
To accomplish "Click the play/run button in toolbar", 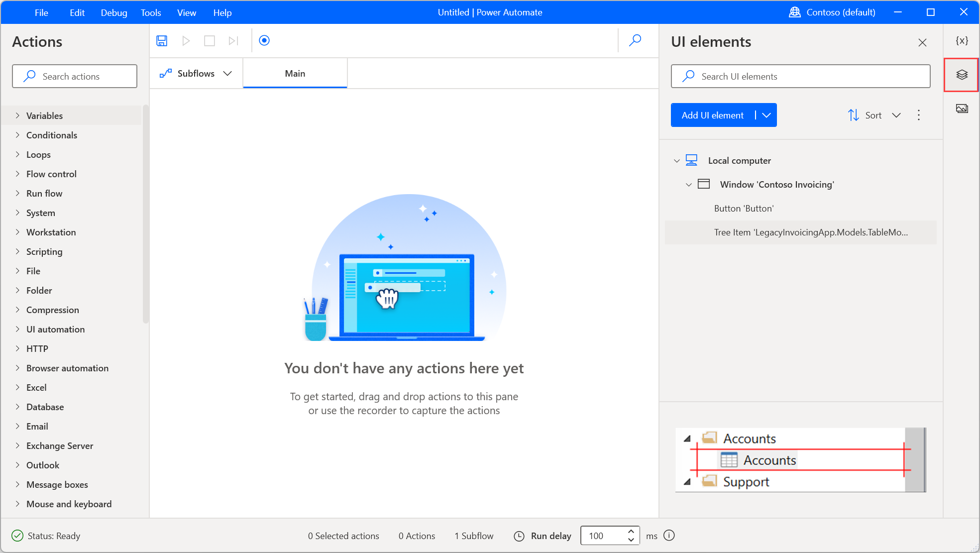I will click(186, 40).
